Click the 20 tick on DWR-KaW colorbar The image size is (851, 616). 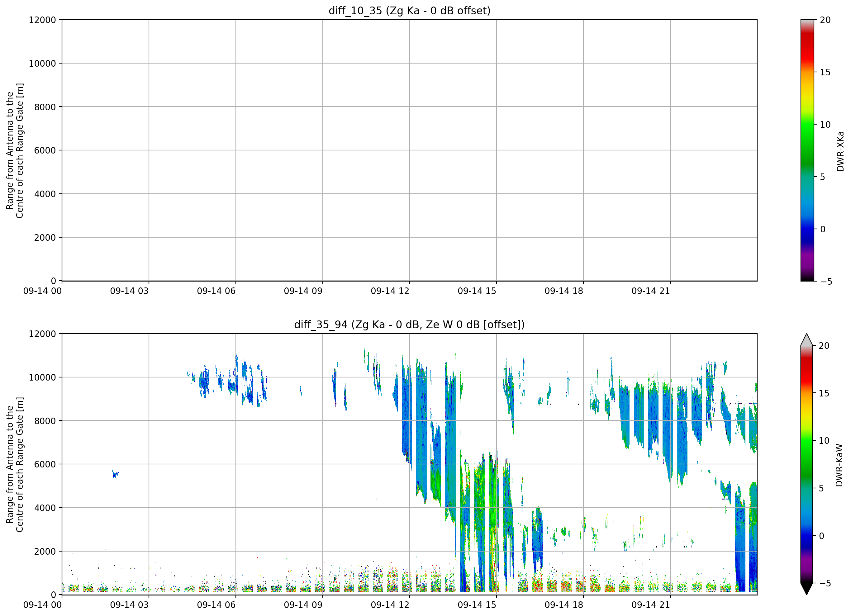coord(824,346)
